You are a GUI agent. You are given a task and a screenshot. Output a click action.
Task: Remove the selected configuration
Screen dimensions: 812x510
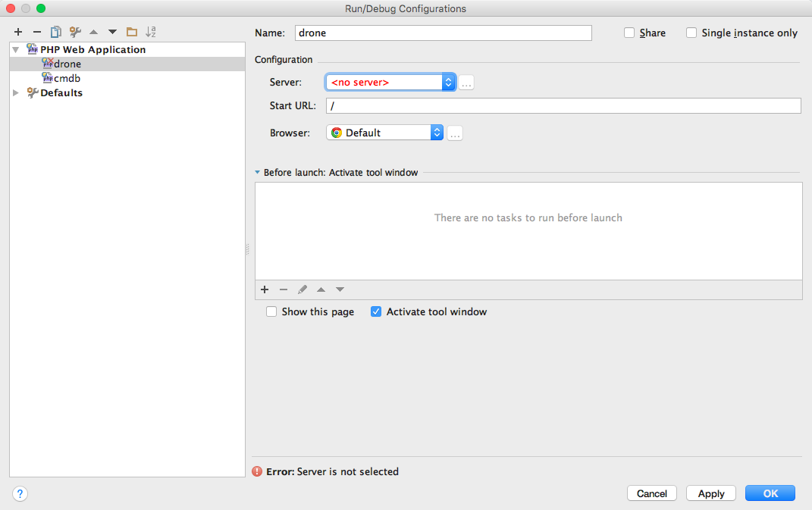36,32
